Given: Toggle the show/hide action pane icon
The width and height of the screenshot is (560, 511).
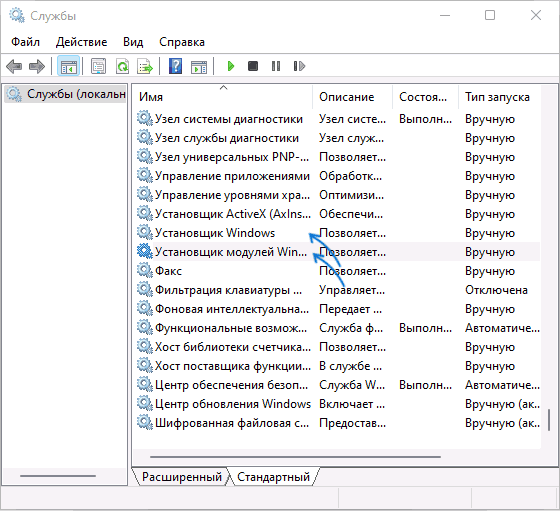Looking at the screenshot, I should [x=199, y=66].
